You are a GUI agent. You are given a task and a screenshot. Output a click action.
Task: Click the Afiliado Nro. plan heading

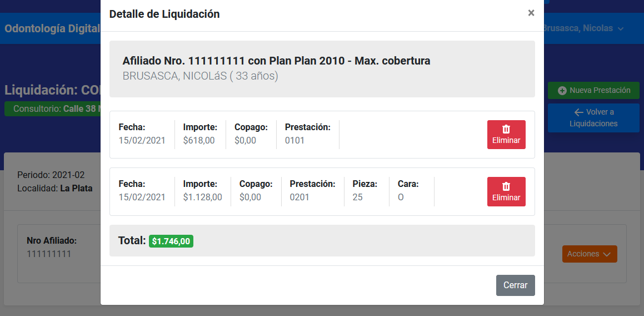coord(276,61)
